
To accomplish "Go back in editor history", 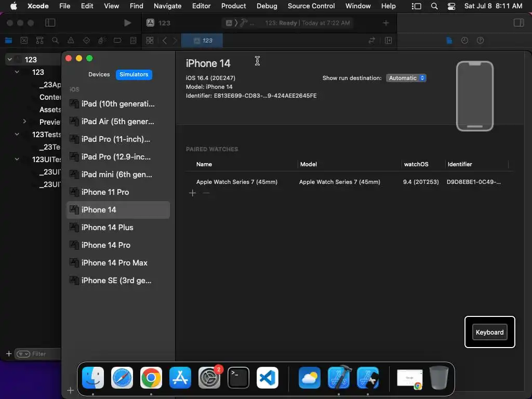I will tap(165, 41).
